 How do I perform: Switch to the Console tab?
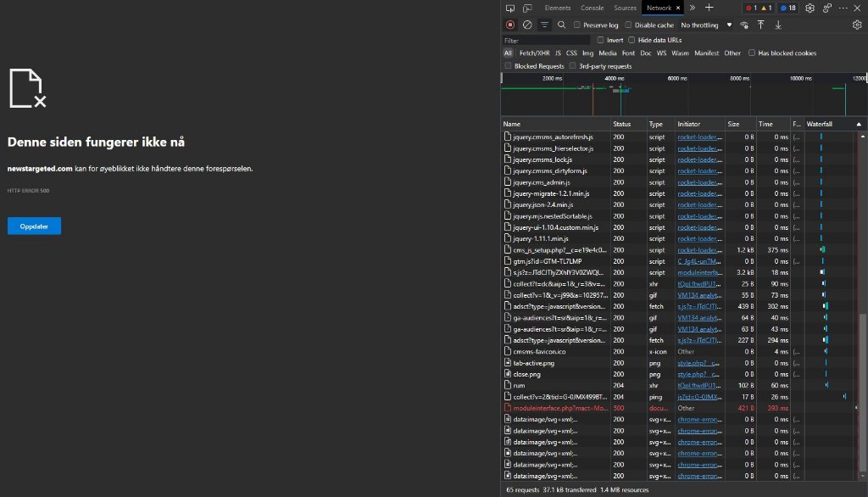[x=593, y=8]
